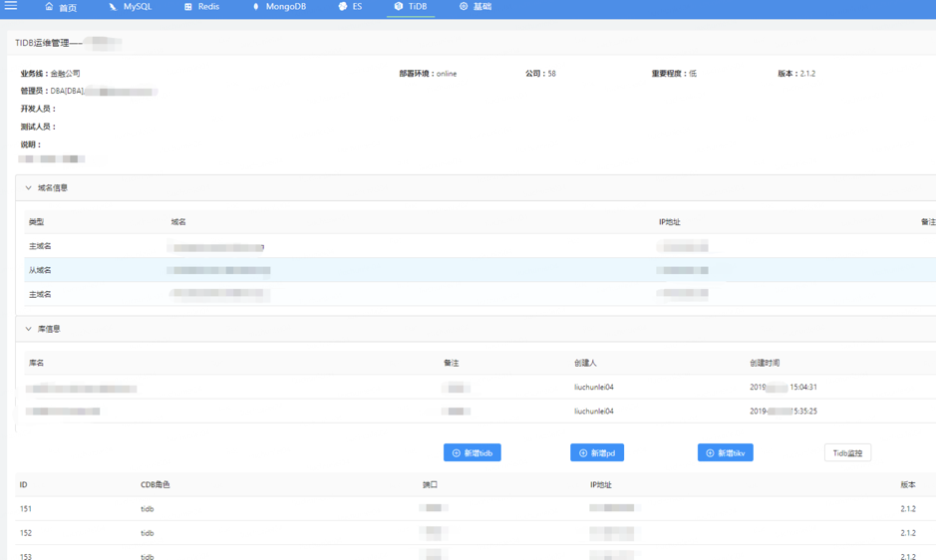Select the 从域名 row
Image resolution: width=936 pixels, height=560 pixels.
(x=479, y=270)
